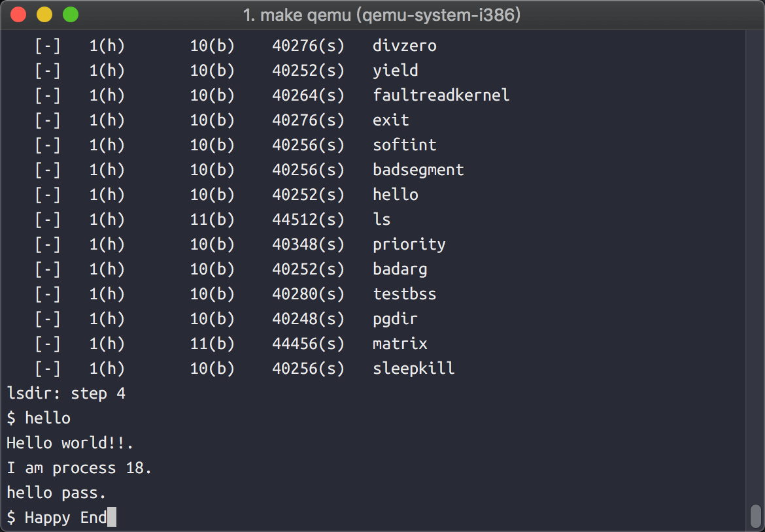Grab the vertical scrollbar thumb
Viewport: 765px width, 532px height.
756,515
